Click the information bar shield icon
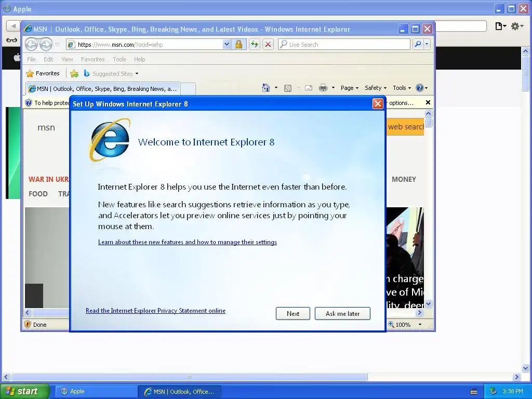532x399 pixels. 29,103
